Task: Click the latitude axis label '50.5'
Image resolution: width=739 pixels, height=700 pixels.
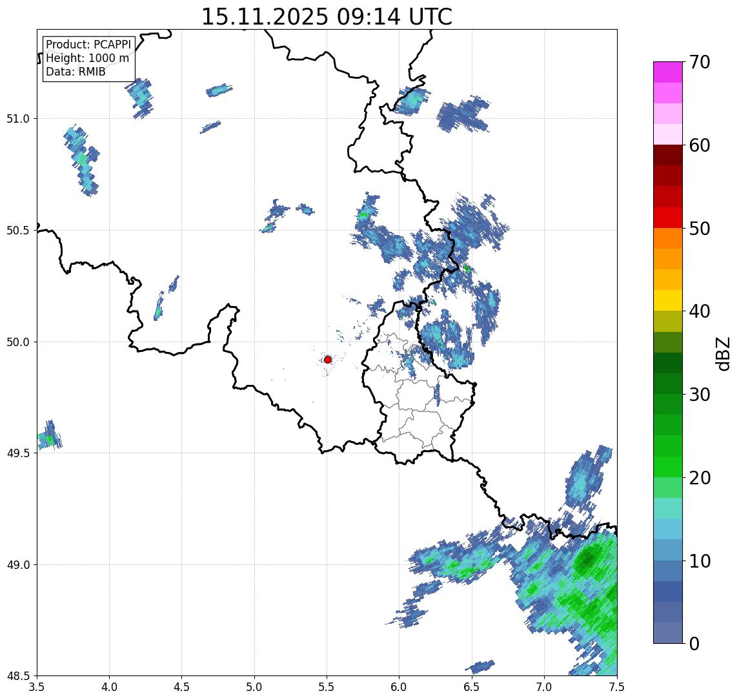Action: pyautogui.click(x=17, y=230)
